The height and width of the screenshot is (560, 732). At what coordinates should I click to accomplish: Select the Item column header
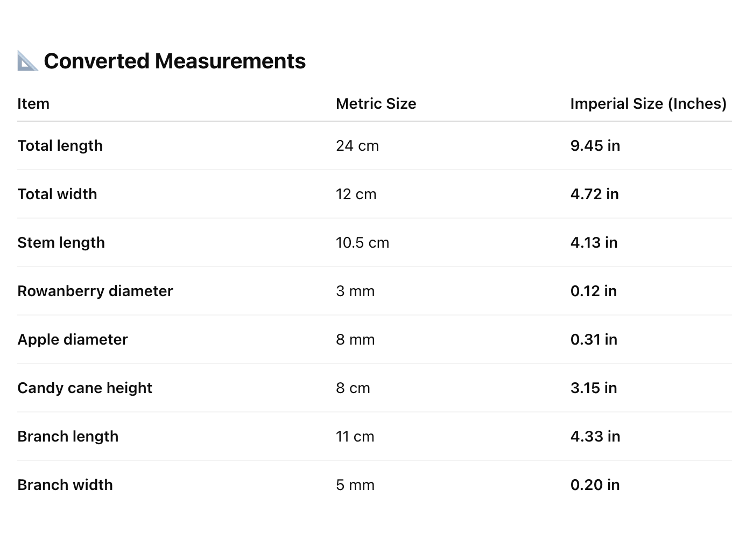tap(33, 103)
